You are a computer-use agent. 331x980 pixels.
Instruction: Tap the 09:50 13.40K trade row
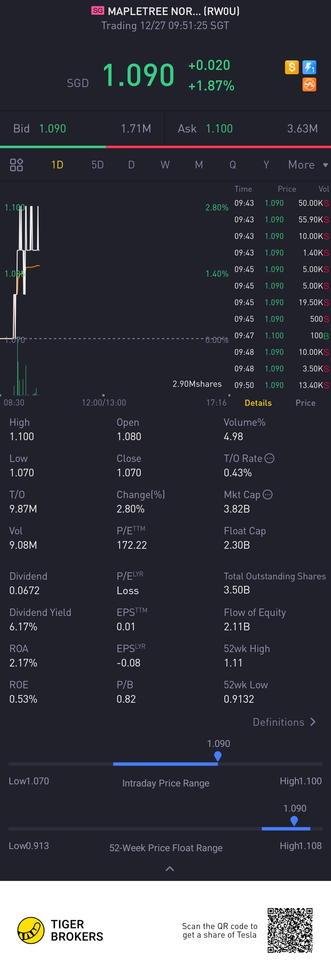281,385
